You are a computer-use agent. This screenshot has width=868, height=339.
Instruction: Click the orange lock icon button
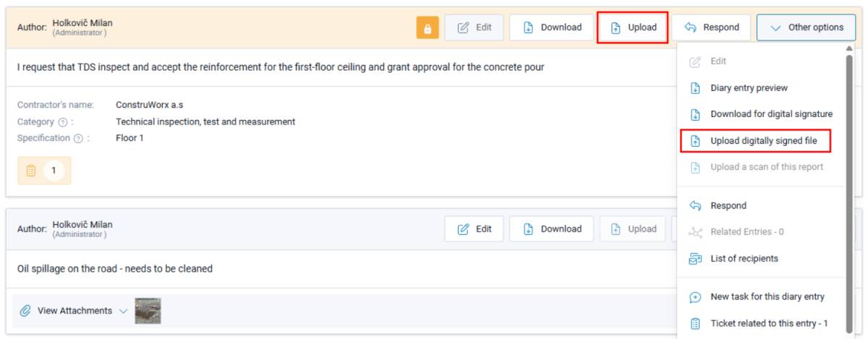pos(427,27)
